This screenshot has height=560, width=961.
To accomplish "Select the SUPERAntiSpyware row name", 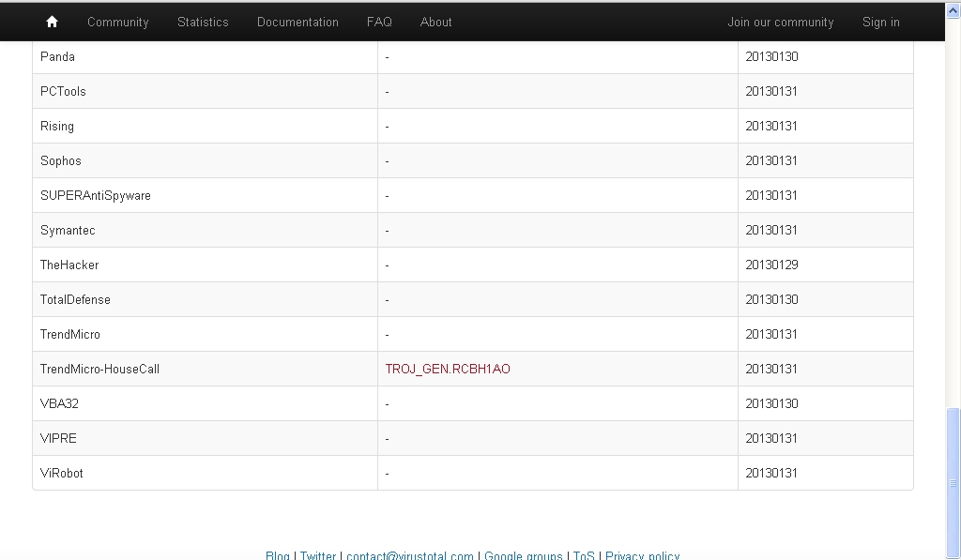I will pos(96,195).
